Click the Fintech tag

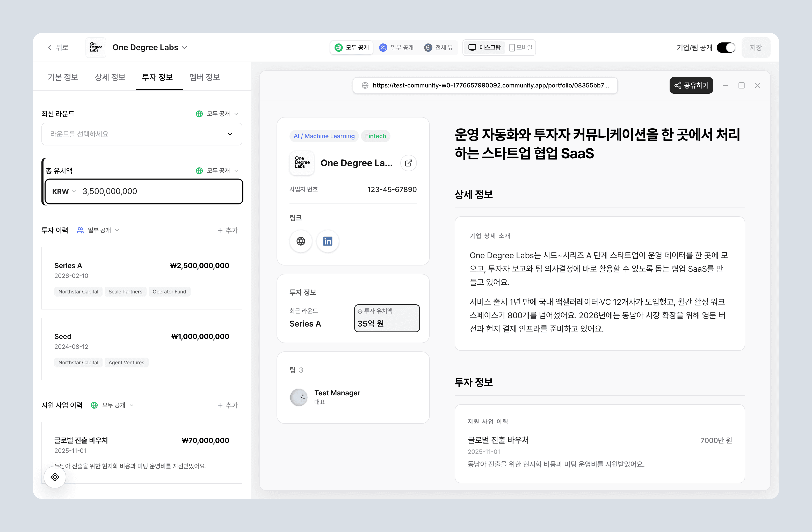pos(375,136)
